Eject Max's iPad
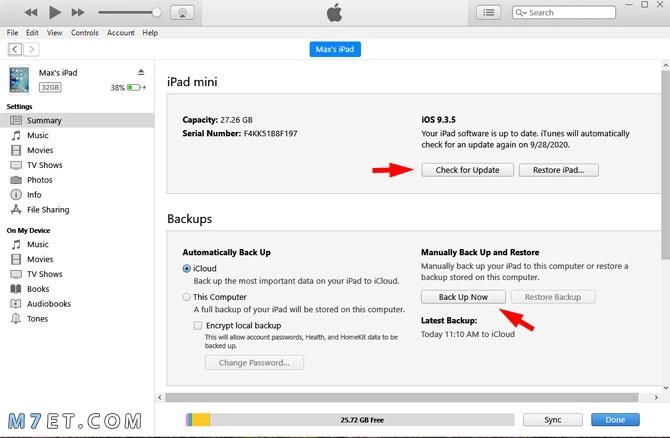Viewport: 670px width, 438px height. click(x=141, y=72)
